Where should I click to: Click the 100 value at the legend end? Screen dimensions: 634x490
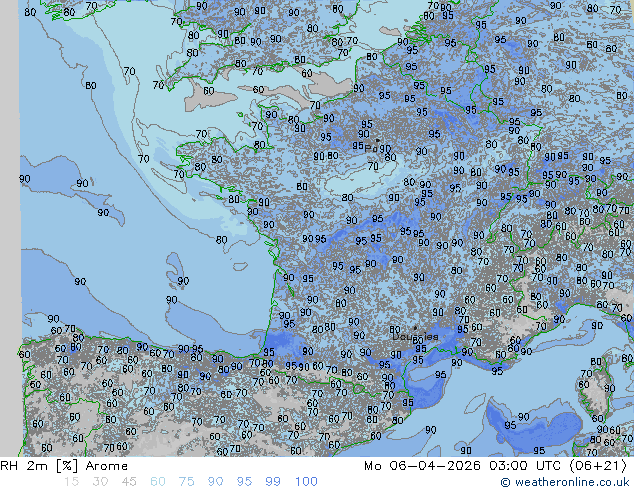tap(306, 482)
